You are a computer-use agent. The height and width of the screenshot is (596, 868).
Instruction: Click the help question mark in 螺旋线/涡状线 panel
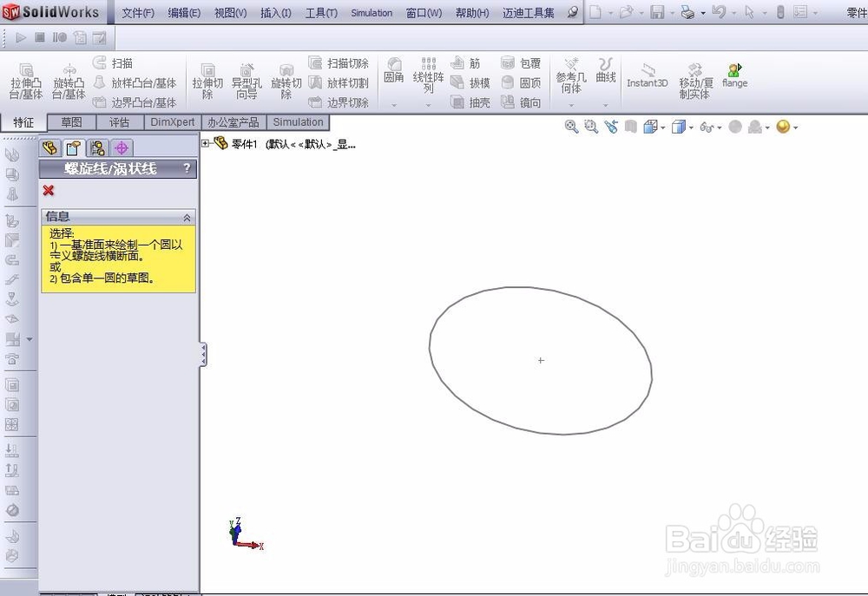[188, 168]
